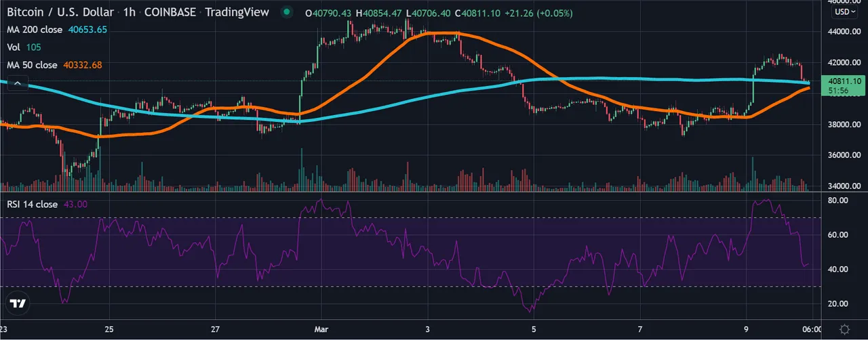Click the 9 date label on time axis
868x340 pixels.
(746, 329)
